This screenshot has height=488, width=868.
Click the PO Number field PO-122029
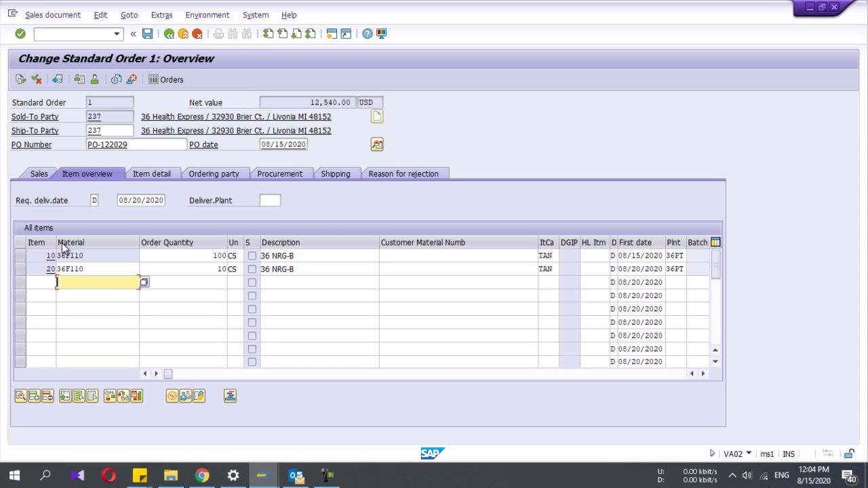pyautogui.click(x=136, y=144)
